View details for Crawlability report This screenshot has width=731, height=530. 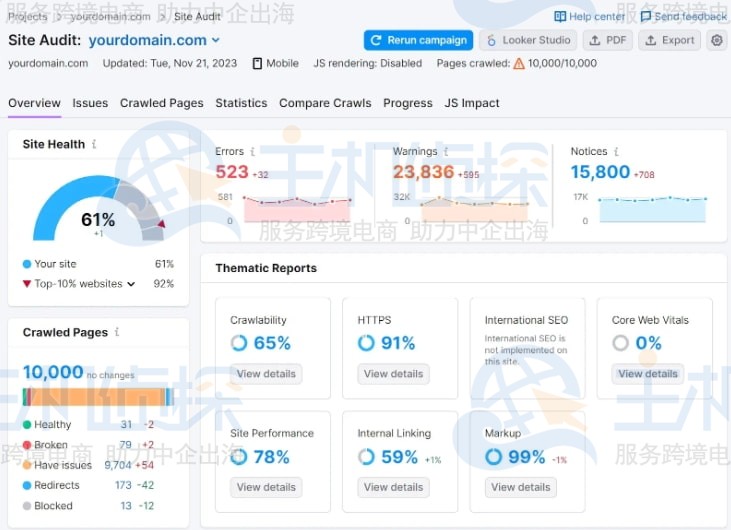(x=266, y=374)
